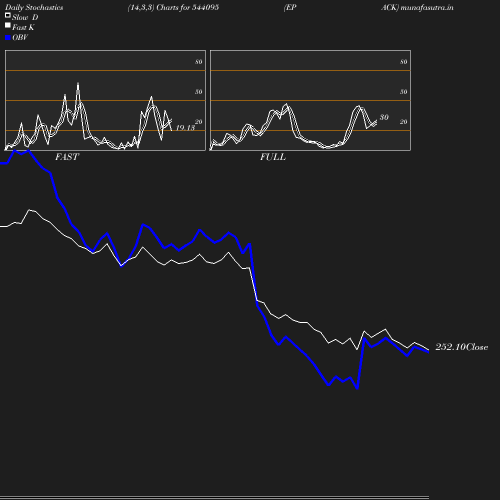Click the '(14,3,3) Charts for 544095' text

coord(173,8)
